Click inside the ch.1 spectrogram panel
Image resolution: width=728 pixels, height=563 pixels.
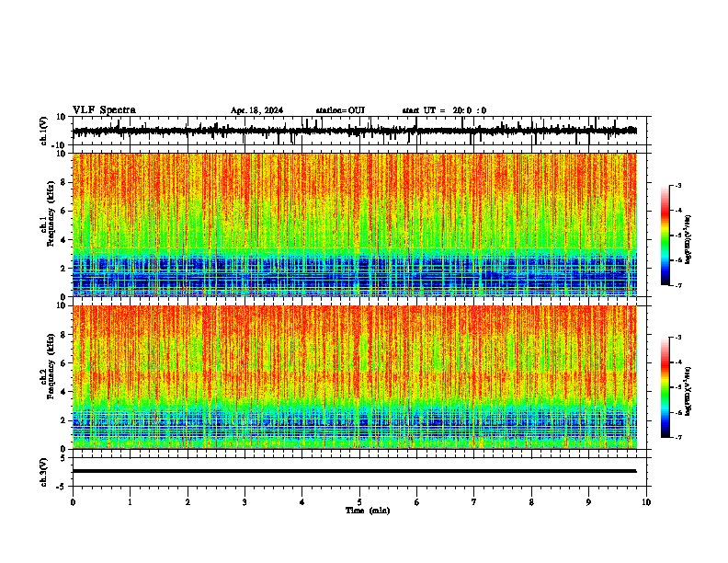tap(354, 224)
